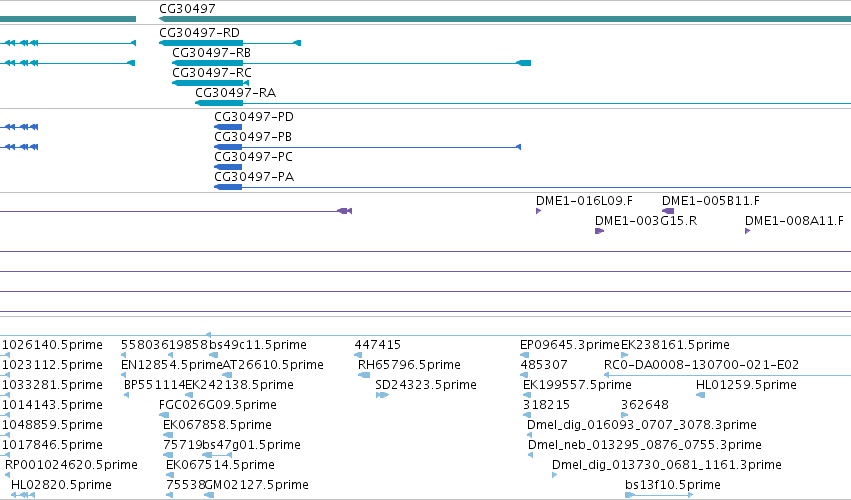Select EST RH65796.5prime
Image resolution: width=851 pixels, height=500 pixels.
(x=409, y=365)
